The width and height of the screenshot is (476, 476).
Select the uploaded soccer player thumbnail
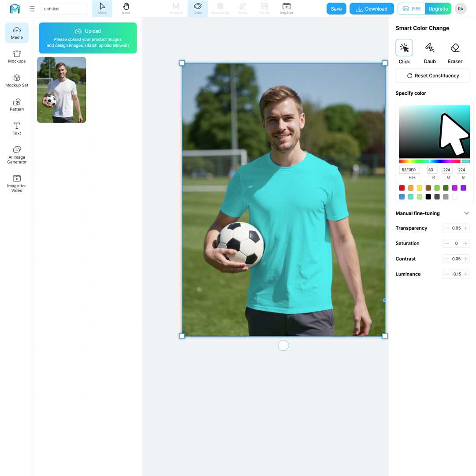pos(61,90)
